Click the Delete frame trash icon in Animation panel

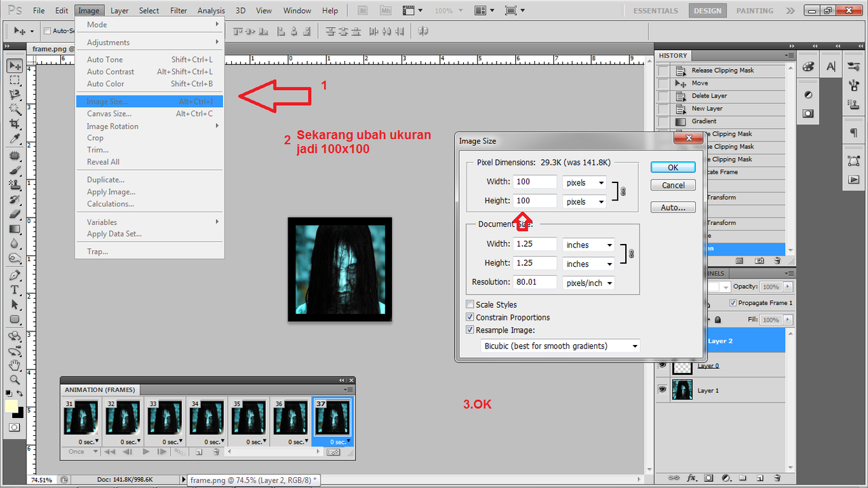coord(216,451)
